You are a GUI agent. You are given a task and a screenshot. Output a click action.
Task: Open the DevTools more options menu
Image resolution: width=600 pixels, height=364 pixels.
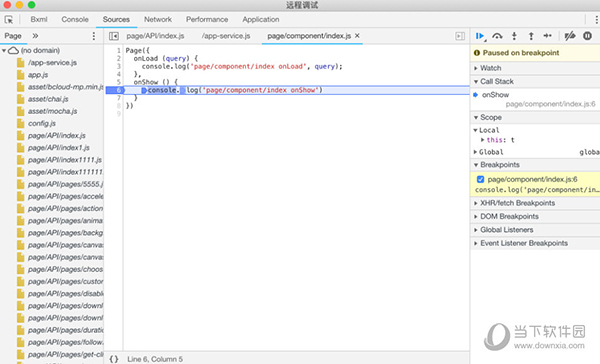[x=596, y=20]
